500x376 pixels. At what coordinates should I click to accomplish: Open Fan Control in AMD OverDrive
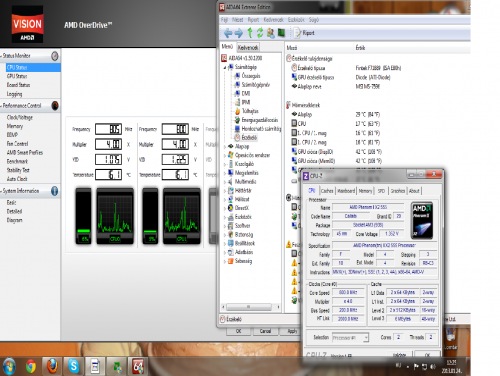tap(17, 144)
